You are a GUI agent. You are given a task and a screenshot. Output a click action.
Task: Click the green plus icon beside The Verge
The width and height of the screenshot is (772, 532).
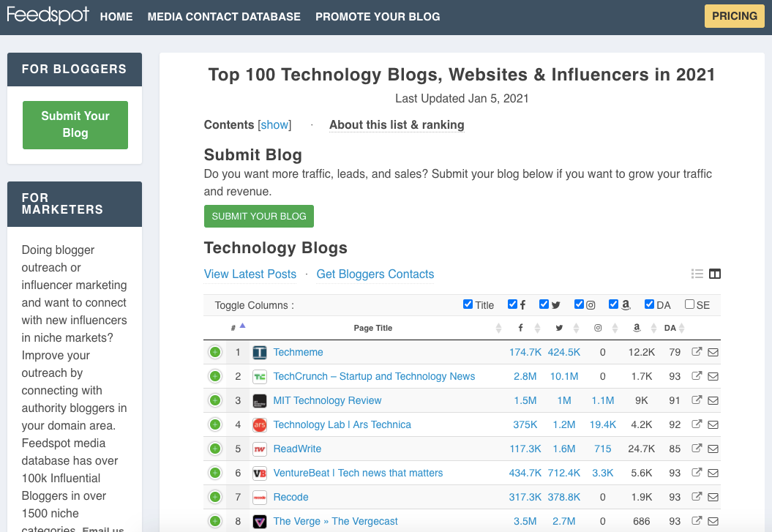click(215, 521)
